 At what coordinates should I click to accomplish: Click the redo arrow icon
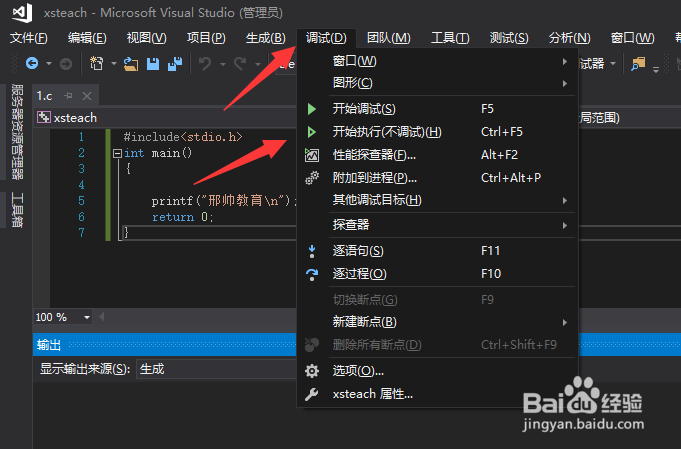240,64
